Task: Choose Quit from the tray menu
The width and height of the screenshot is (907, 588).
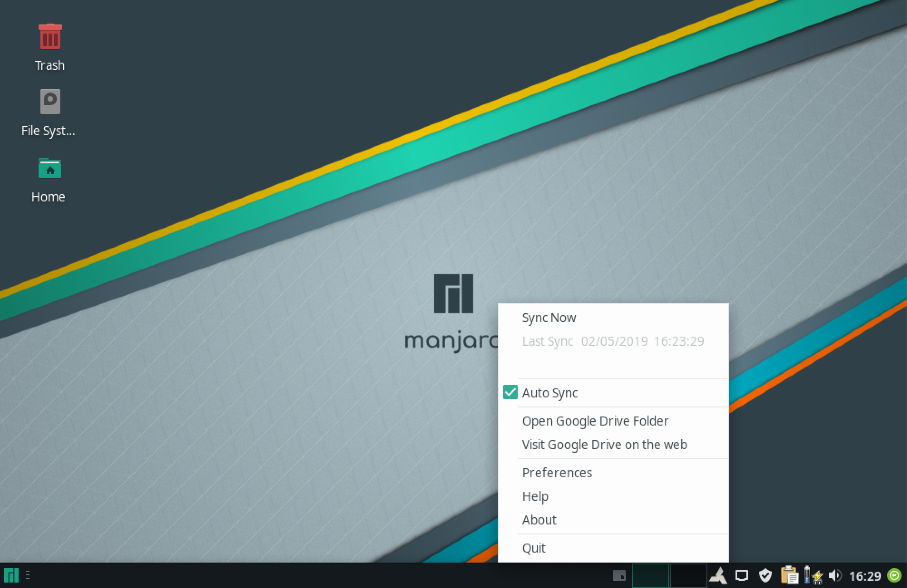Action: point(613,548)
